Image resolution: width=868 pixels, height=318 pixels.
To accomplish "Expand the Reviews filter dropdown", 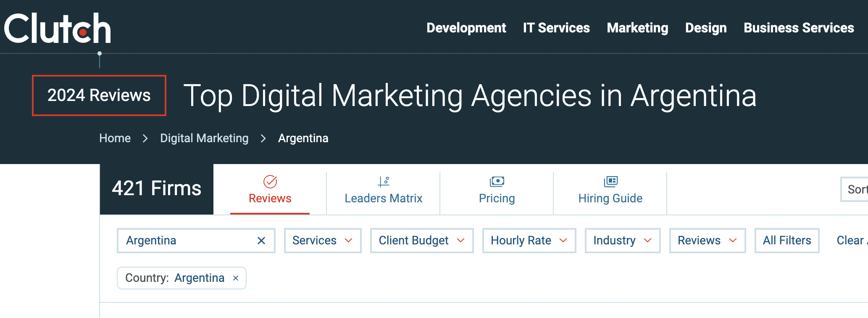I will [x=707, y=241].
